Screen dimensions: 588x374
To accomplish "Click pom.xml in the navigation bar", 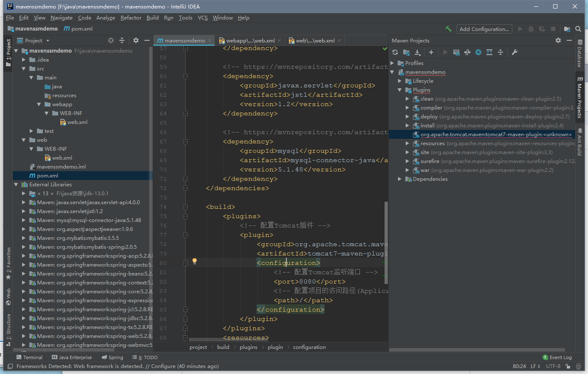I will (78, 29).
